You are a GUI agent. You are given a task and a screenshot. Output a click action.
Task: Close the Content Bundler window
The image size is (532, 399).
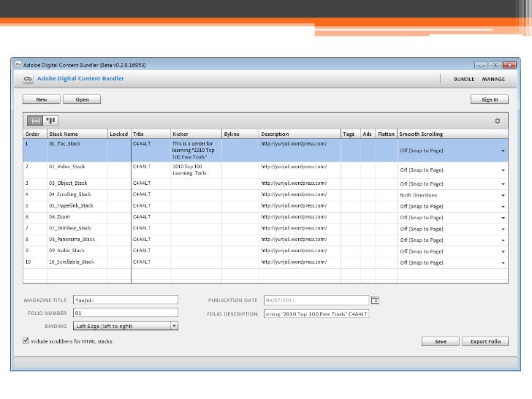tap(509, 65)
